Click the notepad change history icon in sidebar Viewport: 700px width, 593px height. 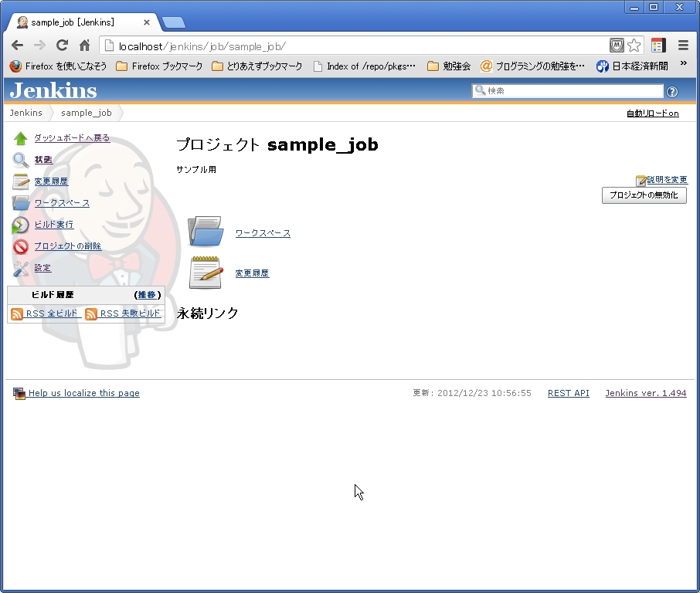pos(21,181)
